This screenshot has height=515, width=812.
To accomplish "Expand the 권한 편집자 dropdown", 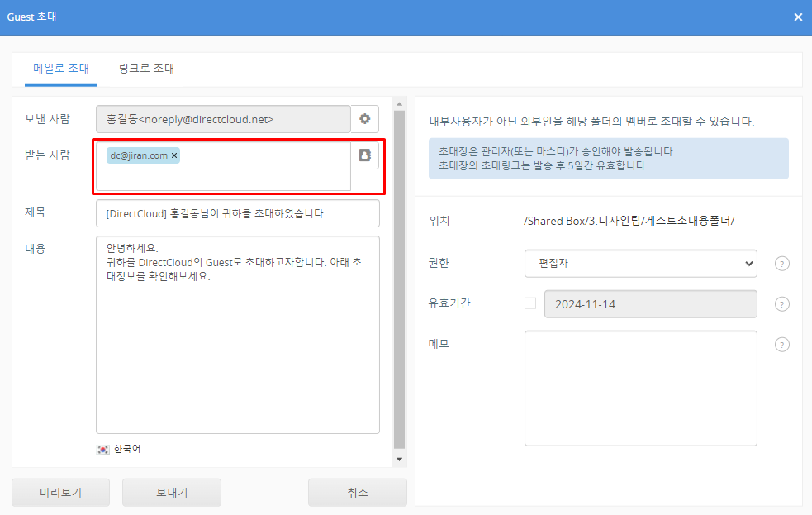I will pyautogui.click(x=640, y=264).
